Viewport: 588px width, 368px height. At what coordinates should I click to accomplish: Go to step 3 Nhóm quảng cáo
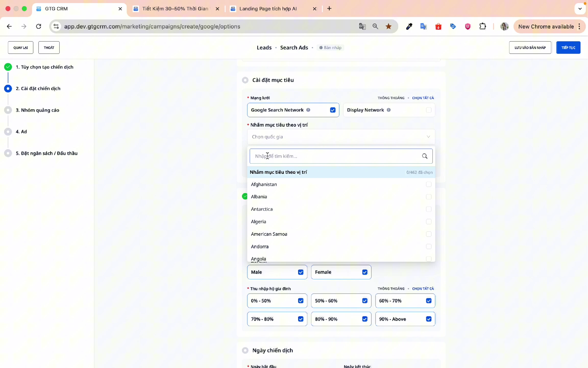click(x=38, y=110)
